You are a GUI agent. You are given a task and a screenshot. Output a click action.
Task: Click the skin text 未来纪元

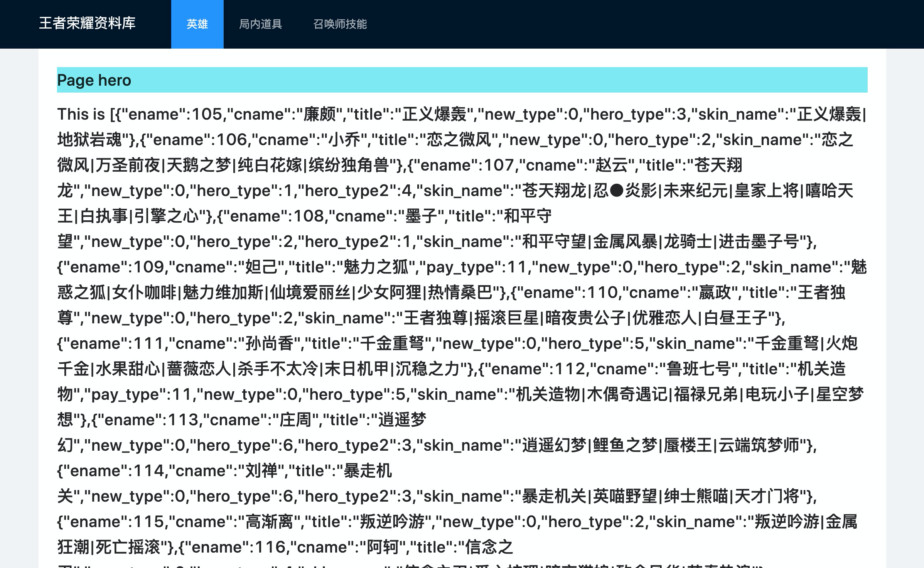coord(695,191)
